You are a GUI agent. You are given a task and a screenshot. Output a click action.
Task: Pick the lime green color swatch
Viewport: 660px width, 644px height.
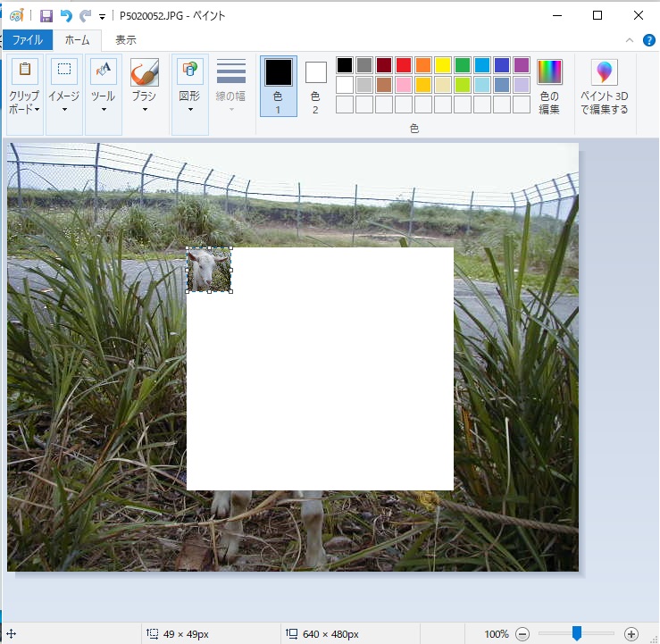[462, 85]
